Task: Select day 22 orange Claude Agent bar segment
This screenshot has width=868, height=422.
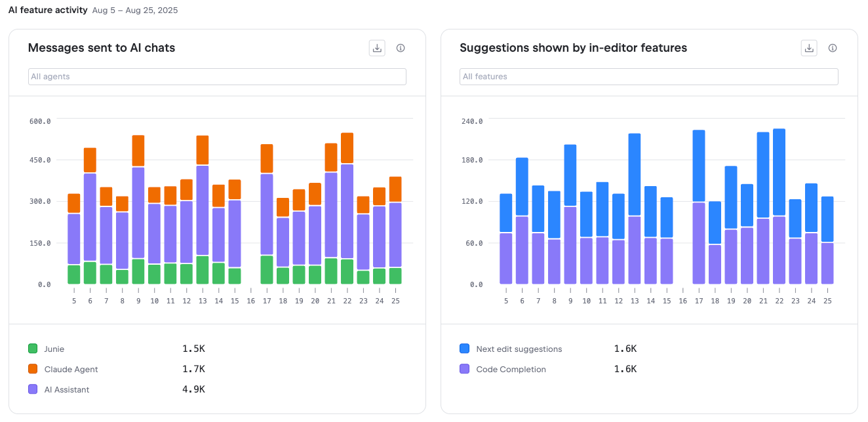Action: [x=347, y=148]
